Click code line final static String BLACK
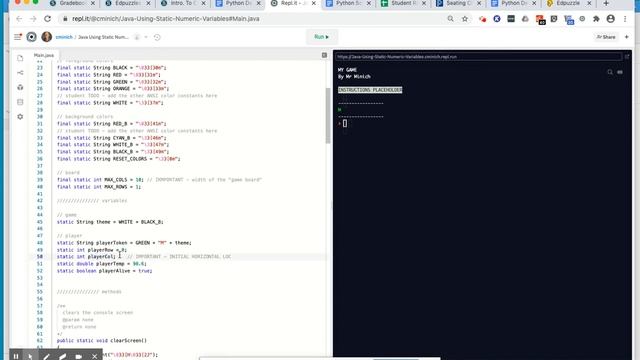The height and width of the screenshot is (360, 640). pyautogui.click(x=111, y=68)
